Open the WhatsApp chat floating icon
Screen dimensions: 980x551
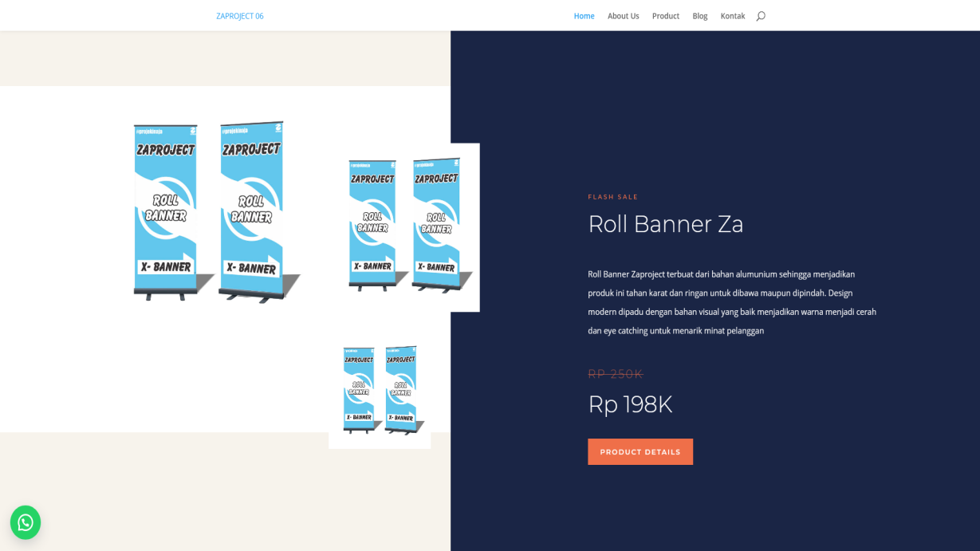point(26,522)
